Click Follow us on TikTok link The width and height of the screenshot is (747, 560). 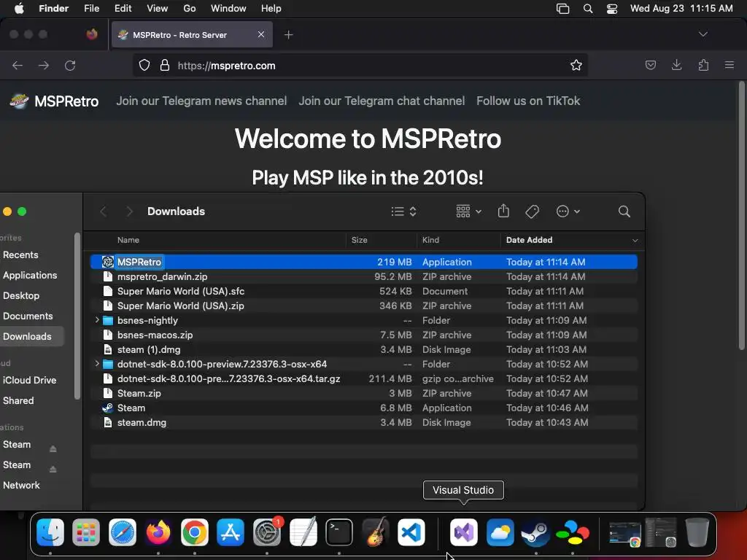click(528, 101)
